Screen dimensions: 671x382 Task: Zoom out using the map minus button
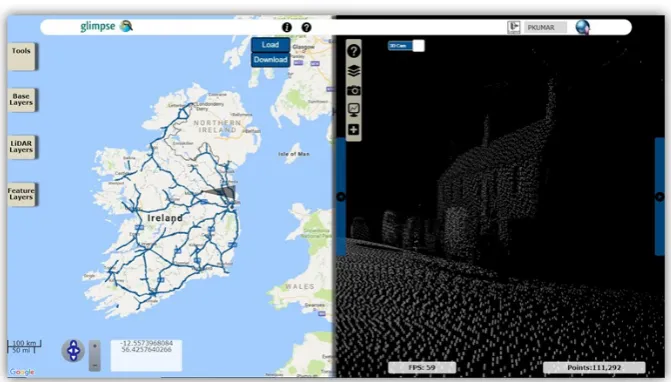(x=95, y=366)
